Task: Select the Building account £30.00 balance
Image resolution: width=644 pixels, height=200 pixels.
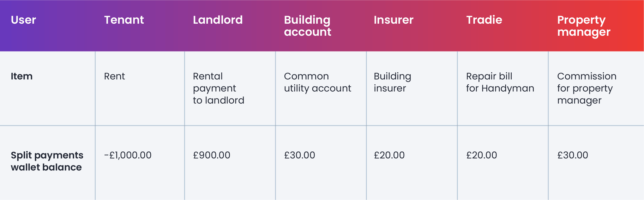Action: coord(299,155)
